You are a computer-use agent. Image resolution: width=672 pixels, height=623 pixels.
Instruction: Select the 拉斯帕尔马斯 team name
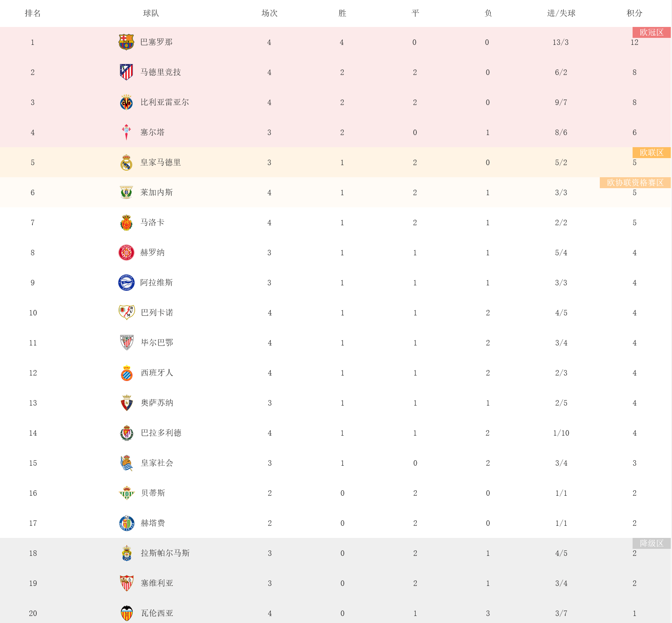(165, 553)
